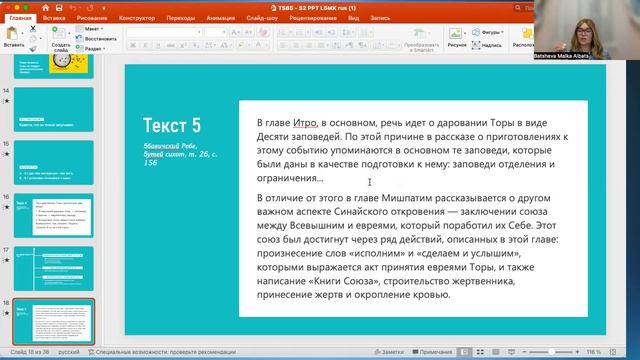640x360 pixels.
Task: Open the Рисование ribbon tab
Action: pyautogui.click(x=92, y=18)
